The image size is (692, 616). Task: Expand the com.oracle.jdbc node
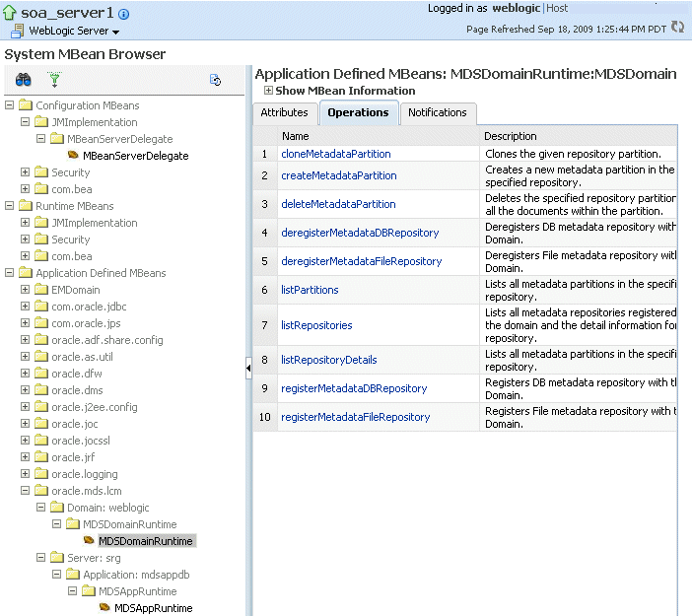click(26, 307)
